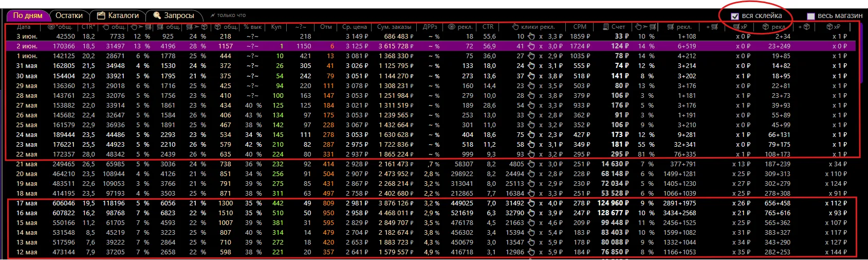Click the receipt icon «Счет» header
The width and height of the screenshot is (868, 260).
(606, 27)
